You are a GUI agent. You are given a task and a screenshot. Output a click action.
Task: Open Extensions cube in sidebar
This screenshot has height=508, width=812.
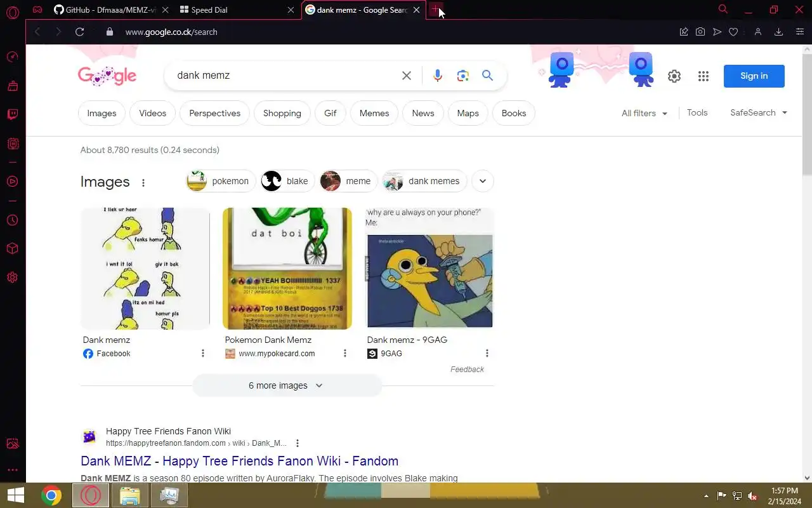(12, 248)
